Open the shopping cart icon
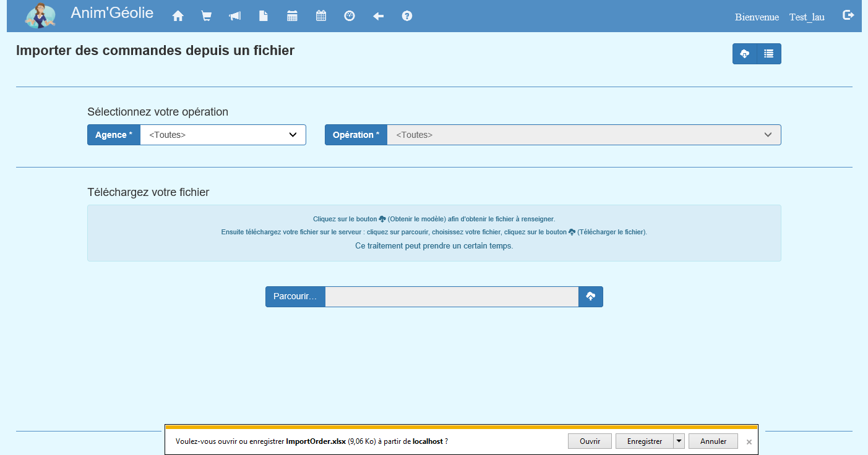The width and height of the screenshot is (868, 455). [207, 17]
